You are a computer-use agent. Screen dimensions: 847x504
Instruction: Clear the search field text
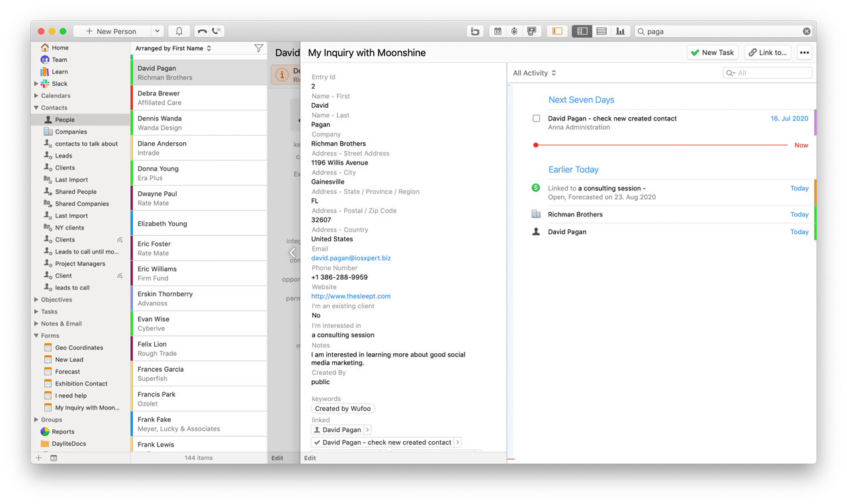[x=807, y=31]
